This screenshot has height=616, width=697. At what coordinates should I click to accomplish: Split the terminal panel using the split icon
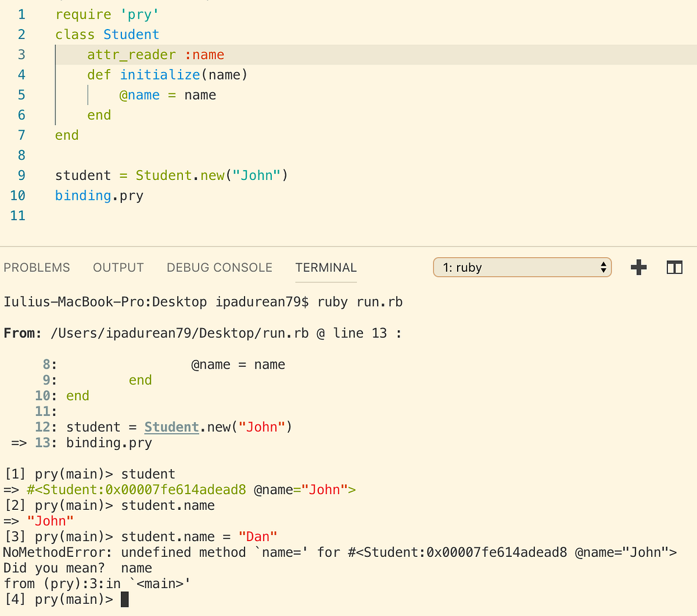(674, 267)
